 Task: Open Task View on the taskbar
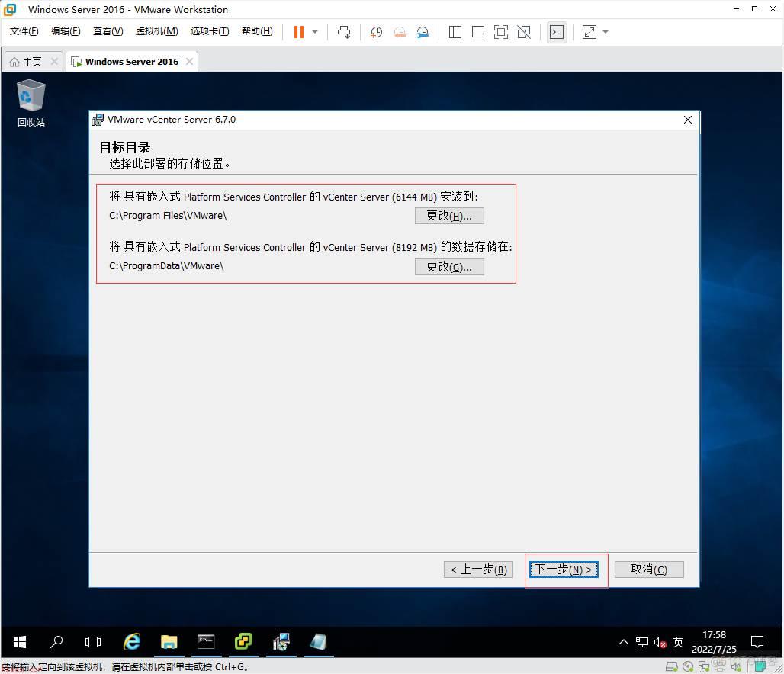point(93,641)
